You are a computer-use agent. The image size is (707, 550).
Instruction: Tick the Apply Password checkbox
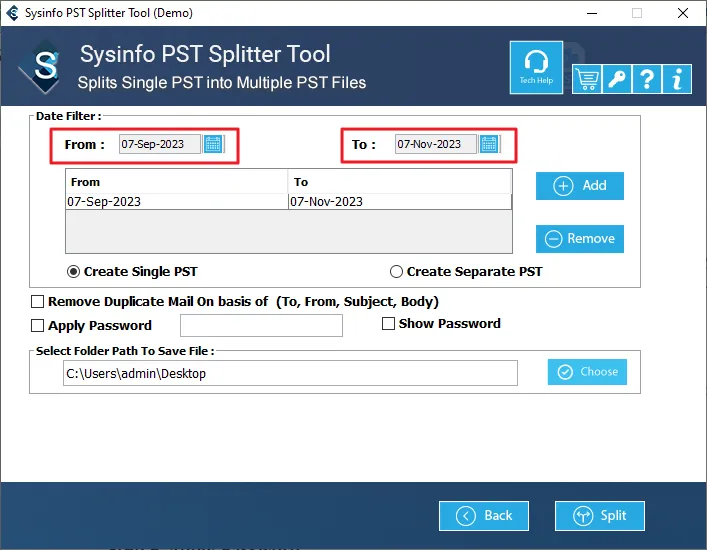37,325
